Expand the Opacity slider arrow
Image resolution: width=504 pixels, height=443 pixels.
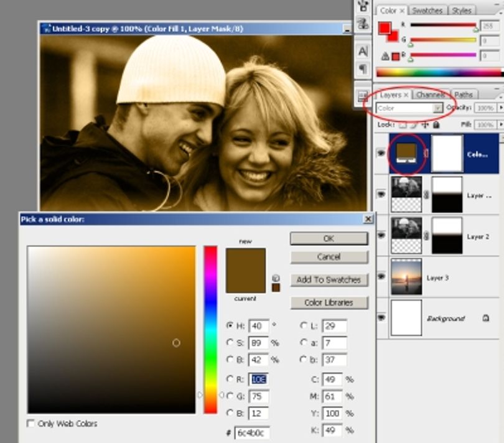point(500,108)
